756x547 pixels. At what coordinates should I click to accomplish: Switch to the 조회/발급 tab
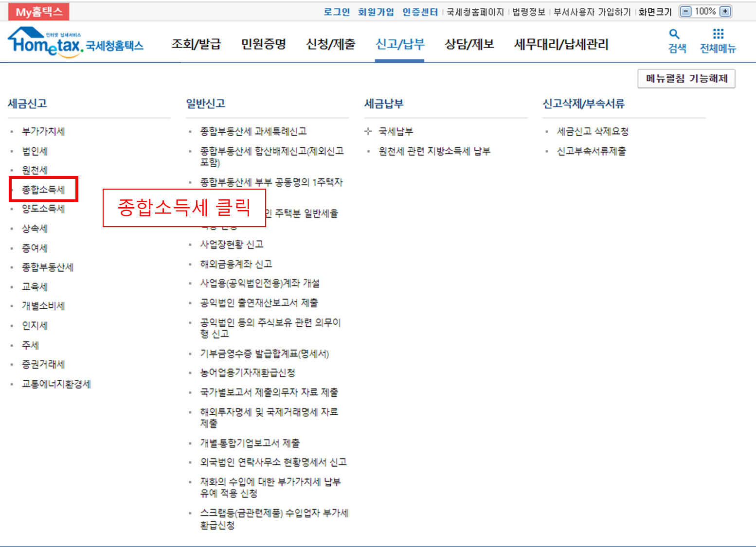[x=197, y=44]
